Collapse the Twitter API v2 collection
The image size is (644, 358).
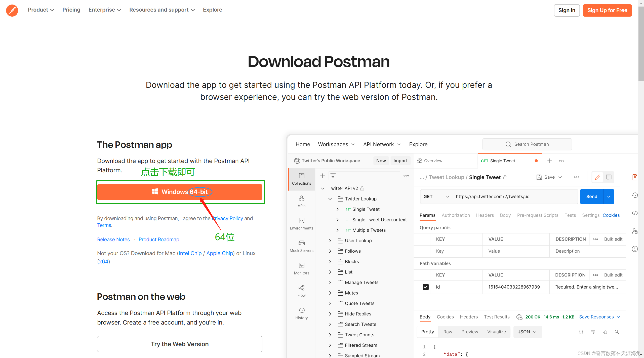(x=323, y=188)
